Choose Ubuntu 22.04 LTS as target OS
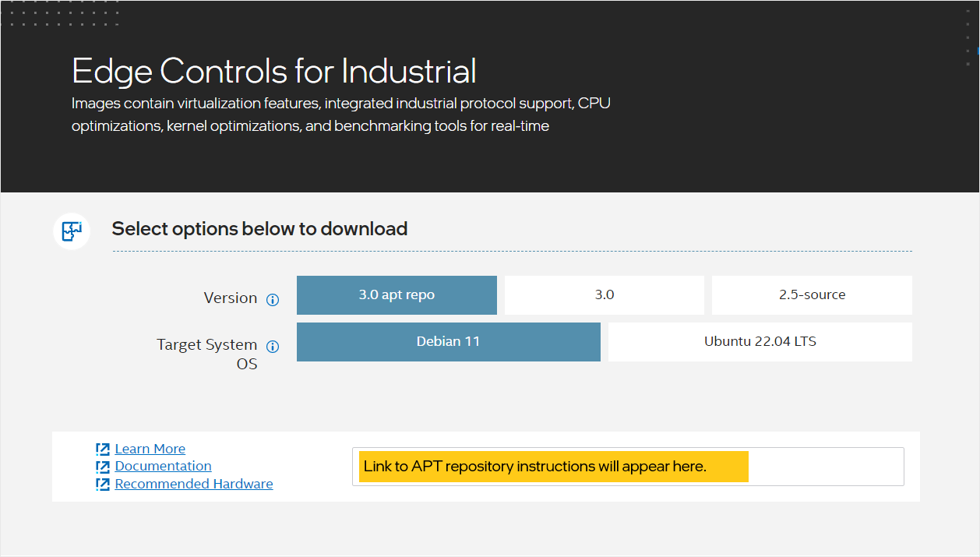 tap(760, 342)
